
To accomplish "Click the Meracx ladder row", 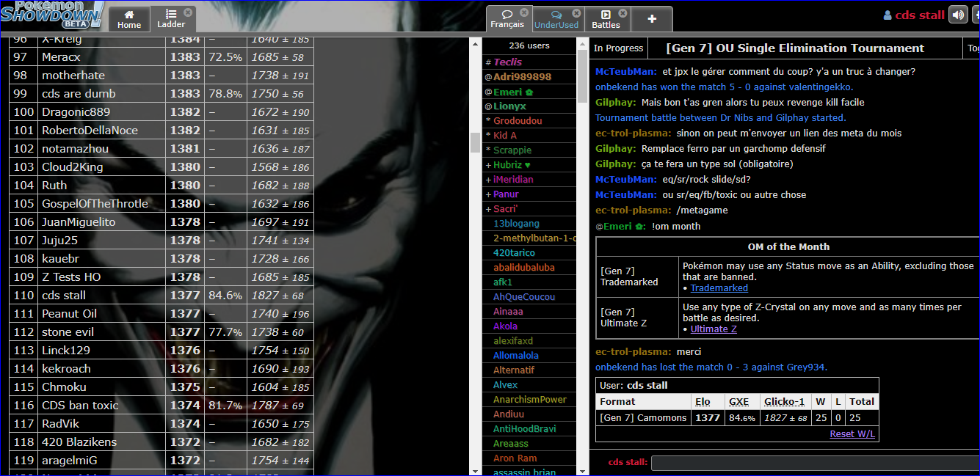I will 161,57.
